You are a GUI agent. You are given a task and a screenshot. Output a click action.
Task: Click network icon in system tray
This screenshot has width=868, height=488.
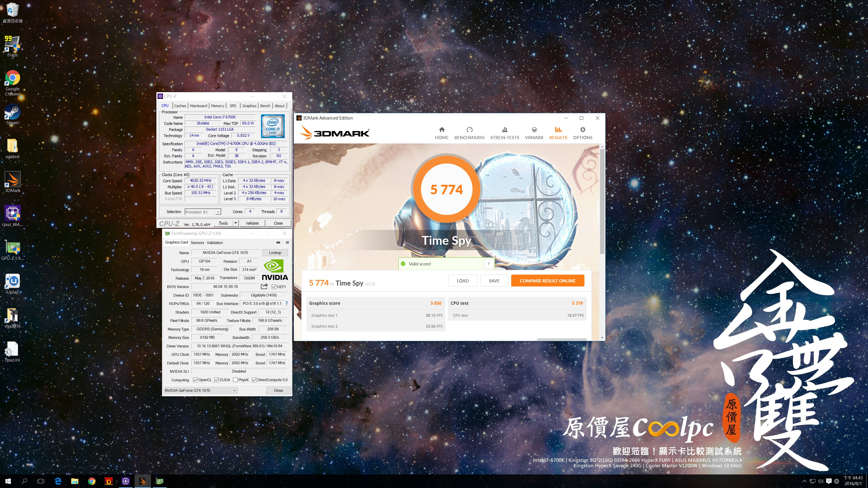(x=812, y=481)
